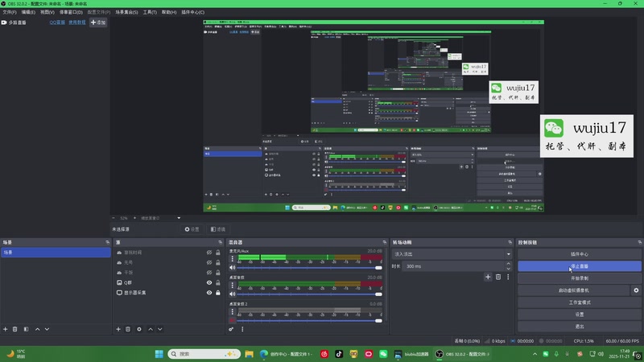Float the 混音器 mixer dock panel

pos(385,243)
